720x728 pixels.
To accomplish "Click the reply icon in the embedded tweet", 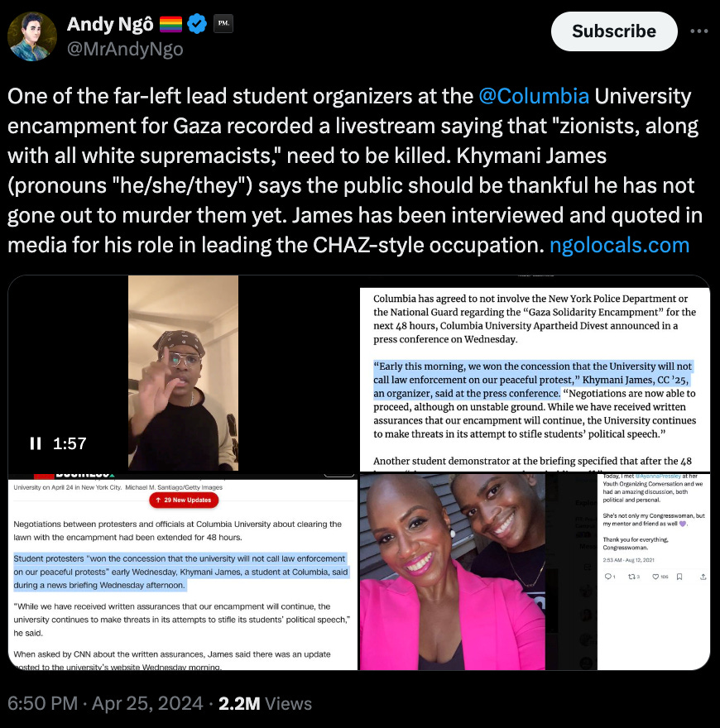I will tap(609, 577).
